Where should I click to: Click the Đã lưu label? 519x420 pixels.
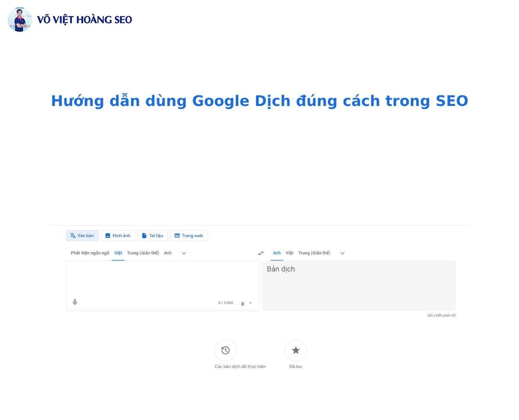tap(296, 367)
